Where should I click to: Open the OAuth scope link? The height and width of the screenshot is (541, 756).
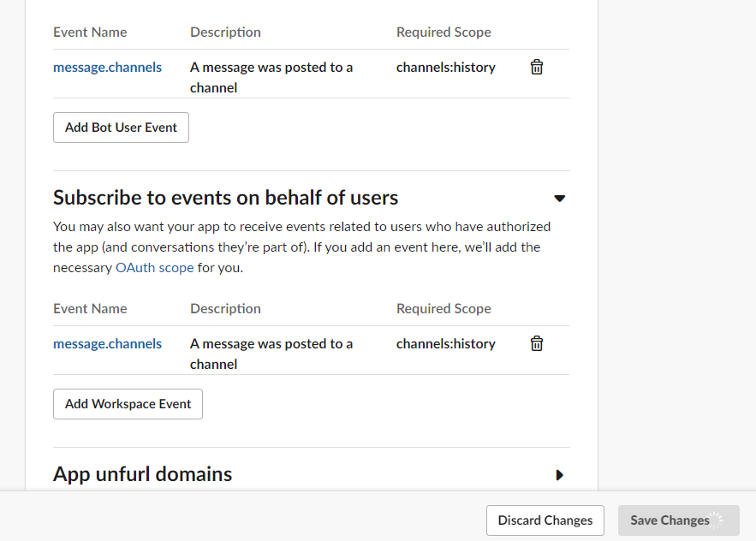[x=155, y=267]
